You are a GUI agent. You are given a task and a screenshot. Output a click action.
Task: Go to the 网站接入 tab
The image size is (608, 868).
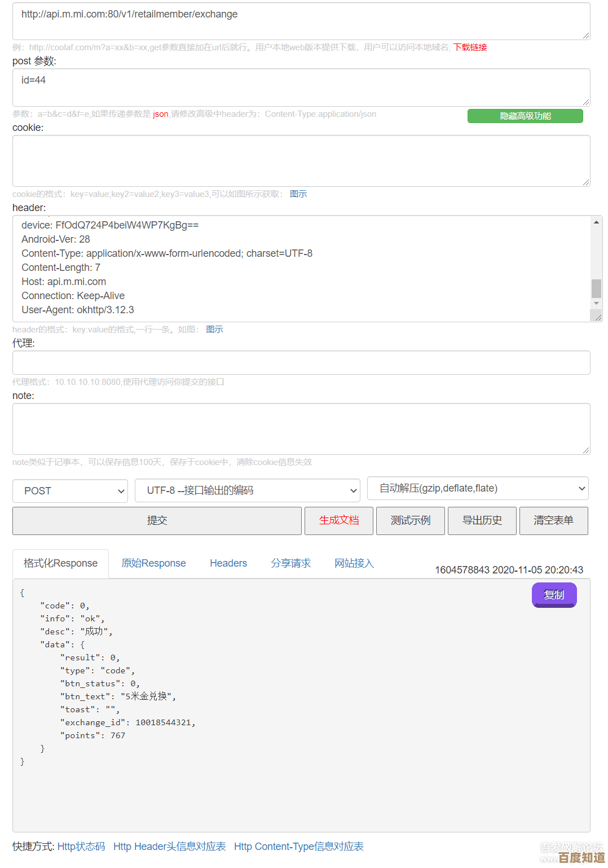pyautogui.click(x=354, y=563)
